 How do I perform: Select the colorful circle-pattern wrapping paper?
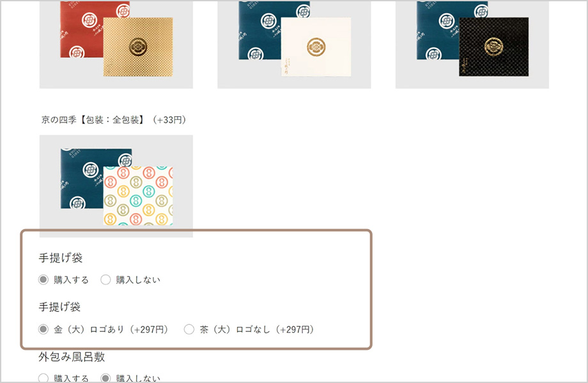138,196
